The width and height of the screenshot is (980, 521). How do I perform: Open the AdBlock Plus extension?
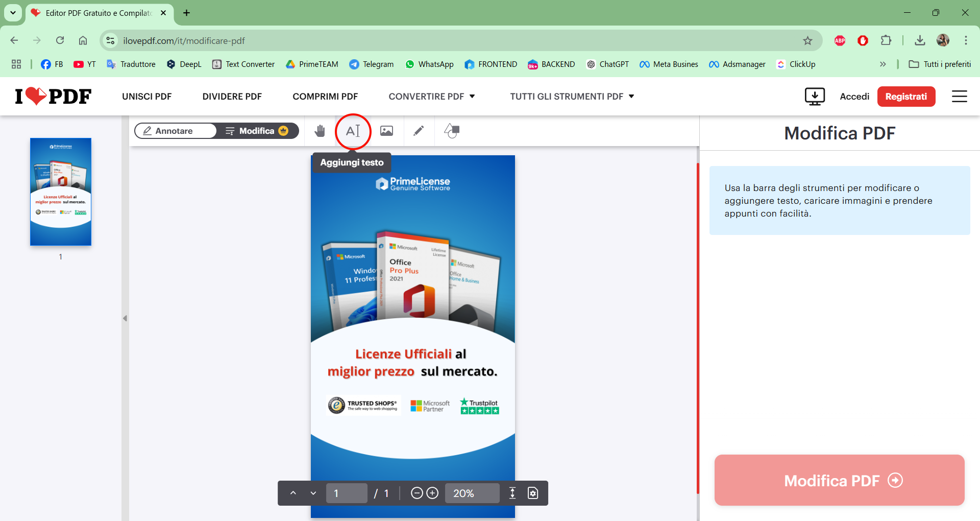(x=840, y=41)
